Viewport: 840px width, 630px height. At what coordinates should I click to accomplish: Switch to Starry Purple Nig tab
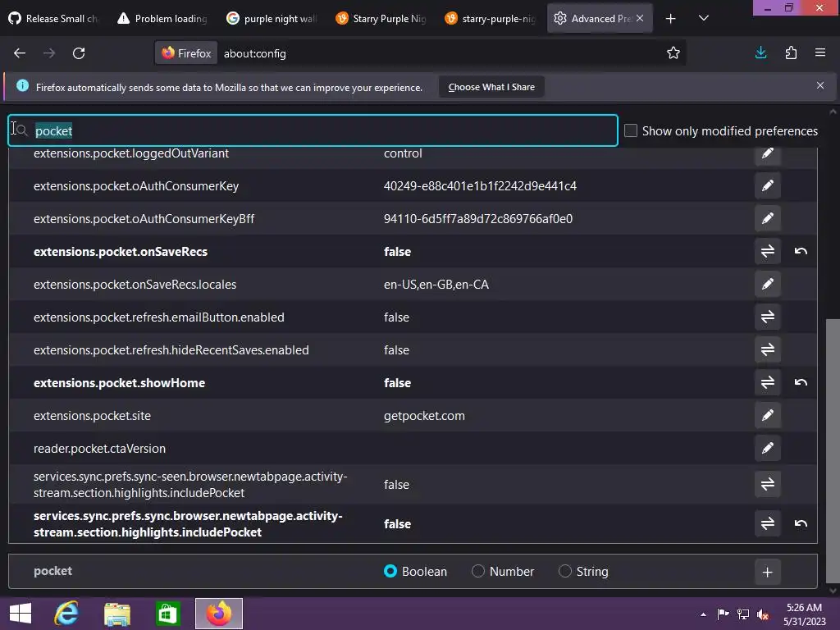coord(381,19)
